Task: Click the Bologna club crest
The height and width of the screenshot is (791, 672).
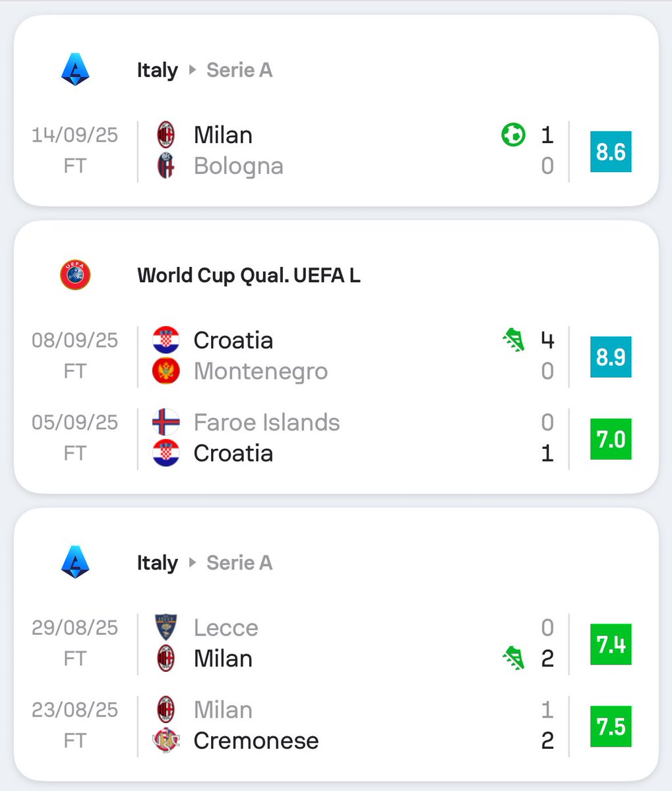Action: coord(166,166)
